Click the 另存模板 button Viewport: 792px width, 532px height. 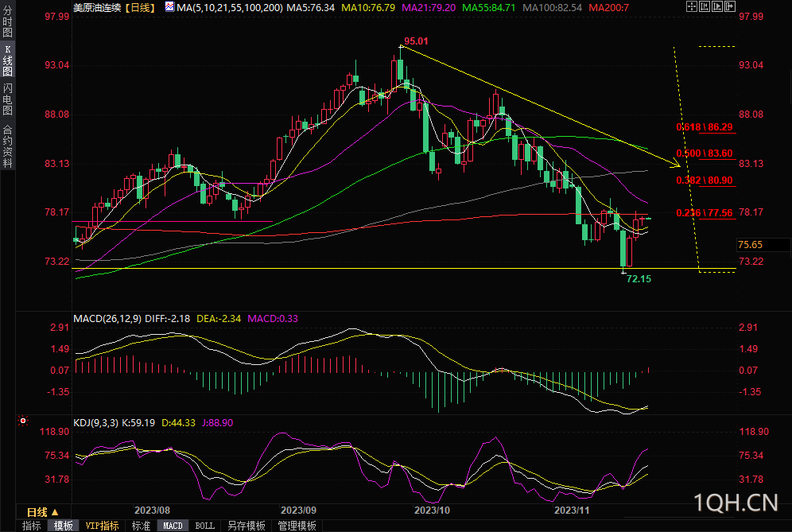coord(246,526)
